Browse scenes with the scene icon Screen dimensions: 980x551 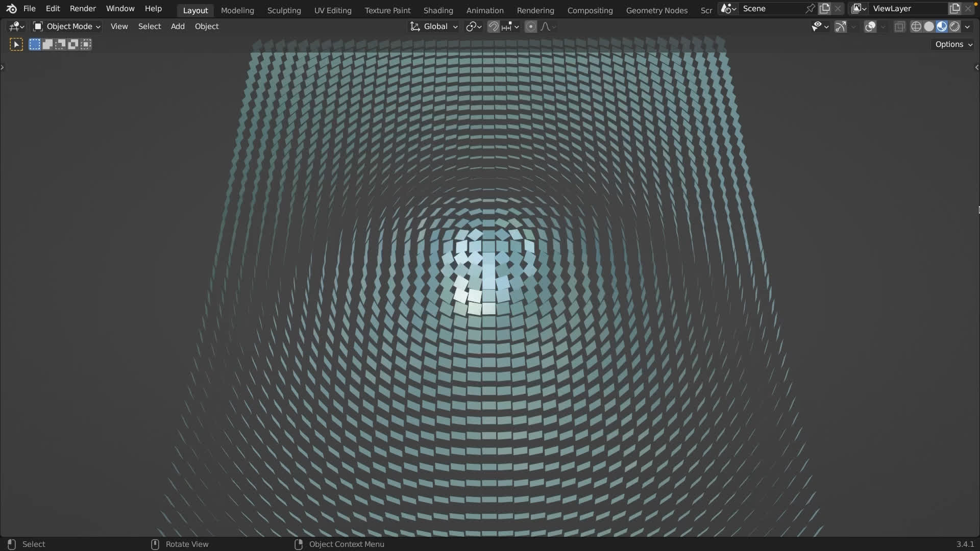tap(728, 9)
